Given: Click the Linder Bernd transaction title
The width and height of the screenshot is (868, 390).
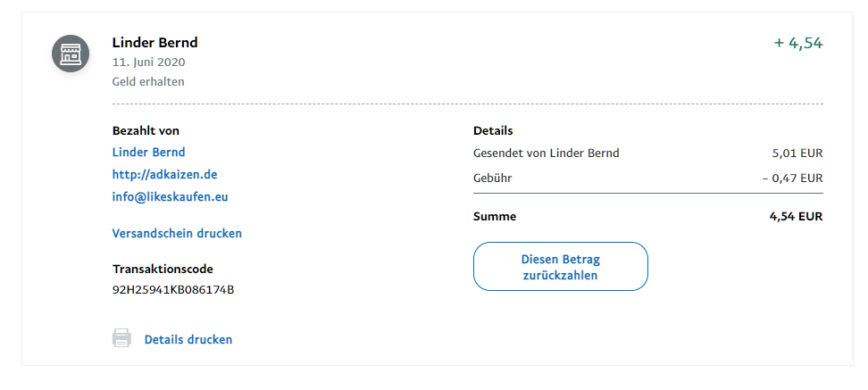Looking at the screenshot, I should [154, 42].
